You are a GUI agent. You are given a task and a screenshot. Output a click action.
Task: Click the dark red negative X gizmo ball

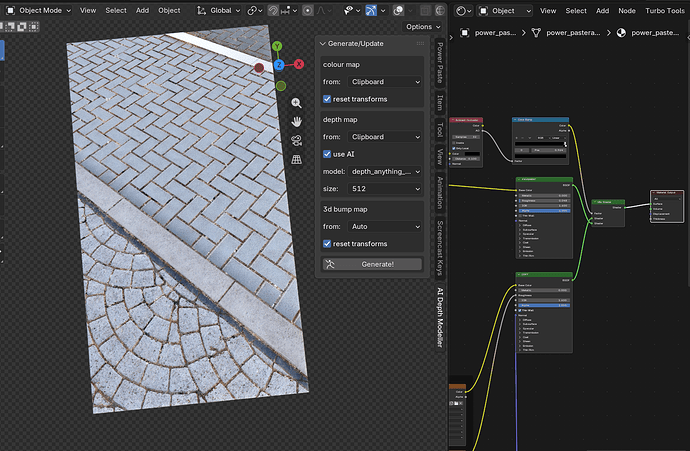259,68
